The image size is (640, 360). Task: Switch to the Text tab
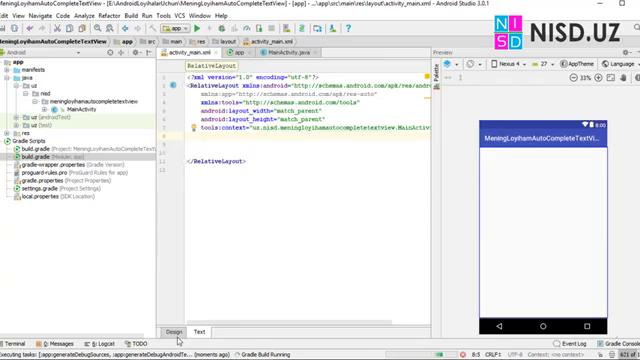[x=199, y=332]
